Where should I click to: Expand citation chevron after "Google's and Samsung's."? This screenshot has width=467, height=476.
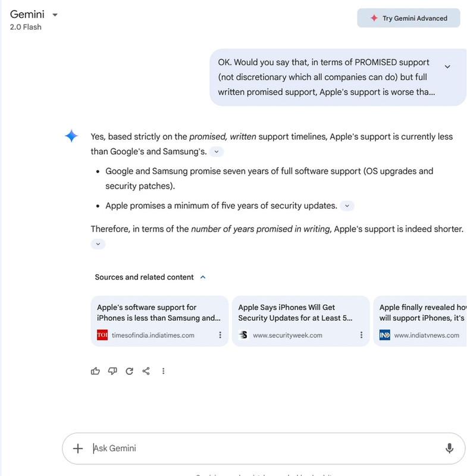(x=217, y=152)
